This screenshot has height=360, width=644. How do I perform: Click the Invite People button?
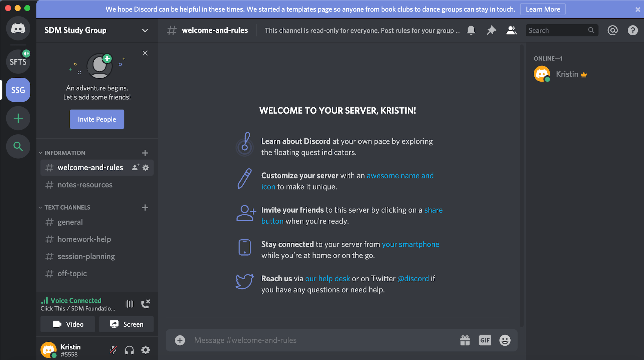coord(97,119)
